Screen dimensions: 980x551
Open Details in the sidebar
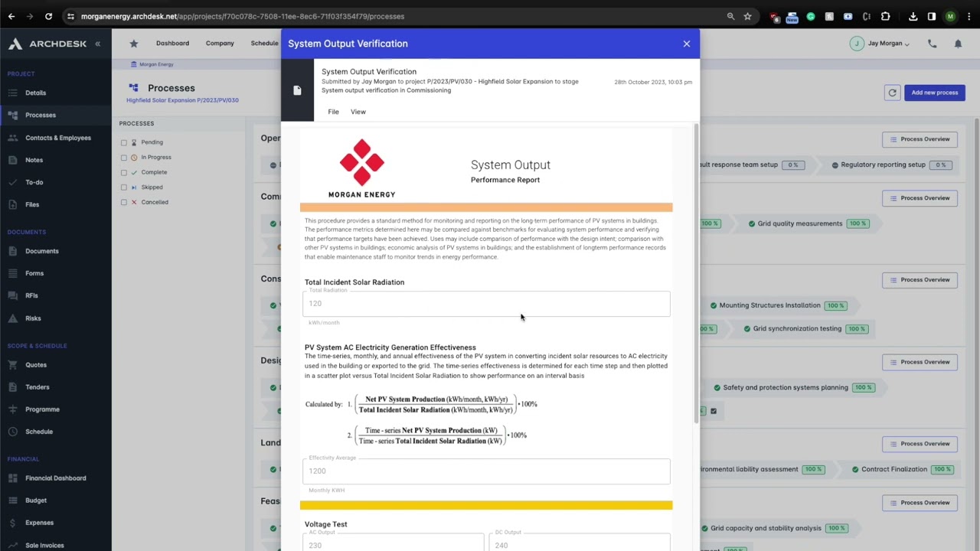pyautogui.click(x=35, y=93)
